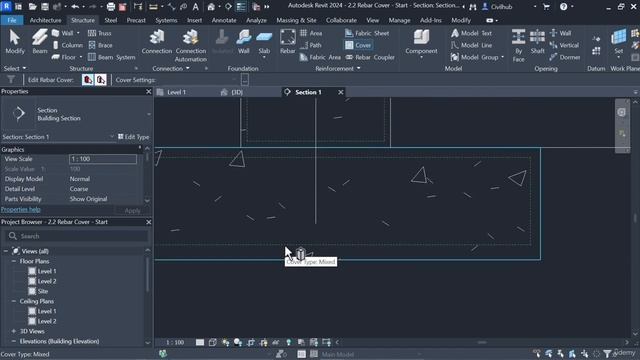Screen dimensions: 640x360
Task: Click View Scale value field
Action: tap(103, 159)
